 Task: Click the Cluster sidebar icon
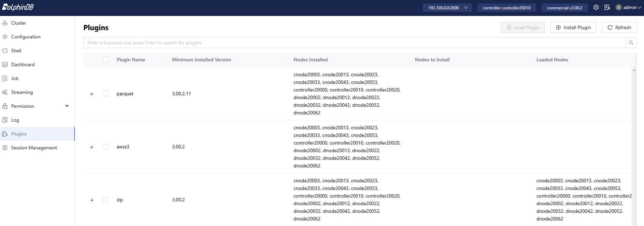5,23
